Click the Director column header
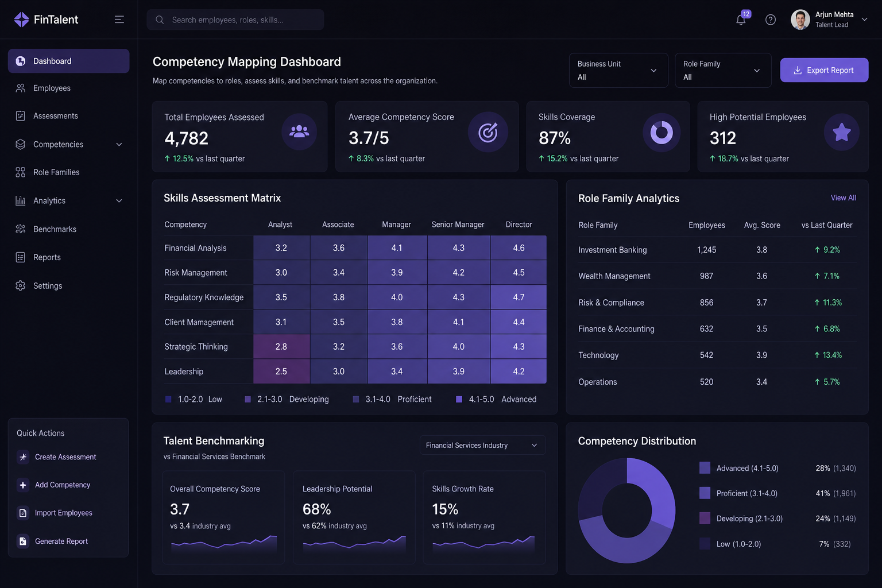The image size is (882, 588). click(x=519, y=225)
